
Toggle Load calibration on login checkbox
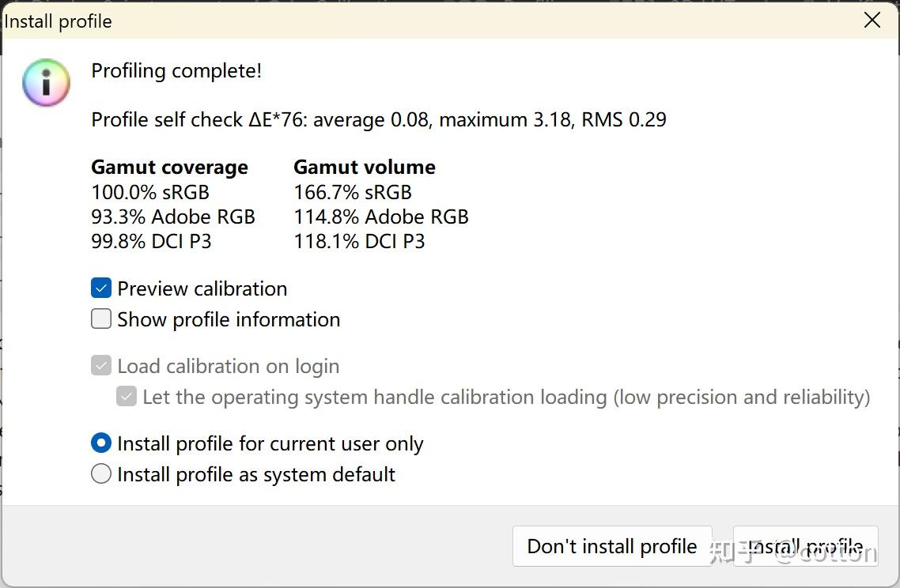101,366
